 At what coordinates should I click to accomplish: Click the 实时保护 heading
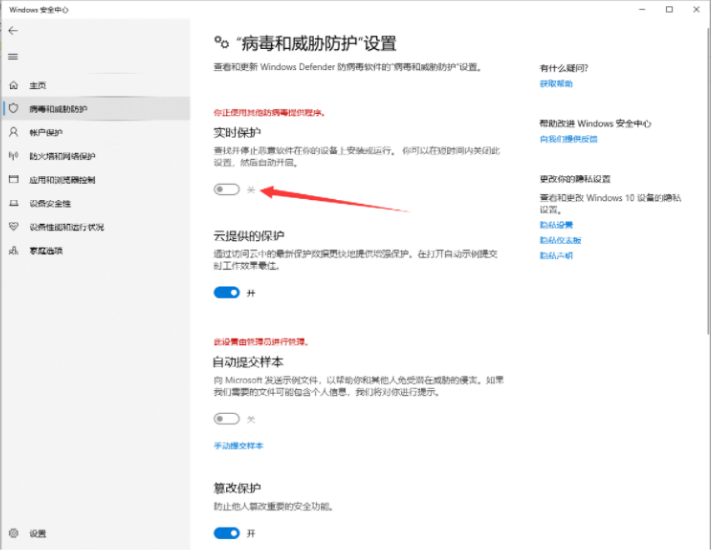(237, 132)
